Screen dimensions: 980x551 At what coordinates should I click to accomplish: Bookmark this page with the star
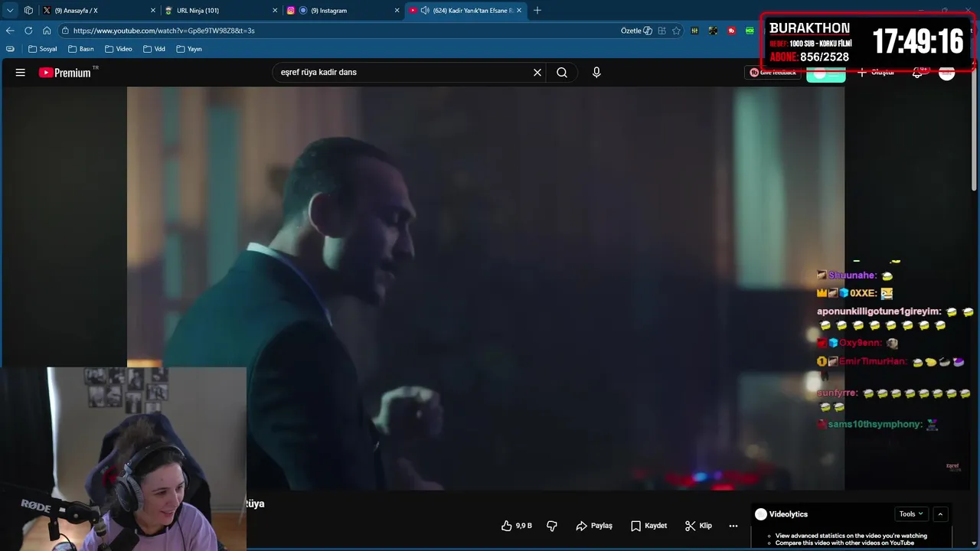pyautogui.click(x=676, y=31)
